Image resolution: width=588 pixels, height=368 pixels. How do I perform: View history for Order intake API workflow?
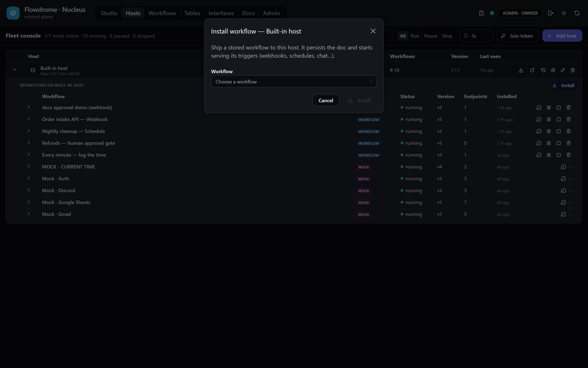pyautogui.click(x=539, y=120)
